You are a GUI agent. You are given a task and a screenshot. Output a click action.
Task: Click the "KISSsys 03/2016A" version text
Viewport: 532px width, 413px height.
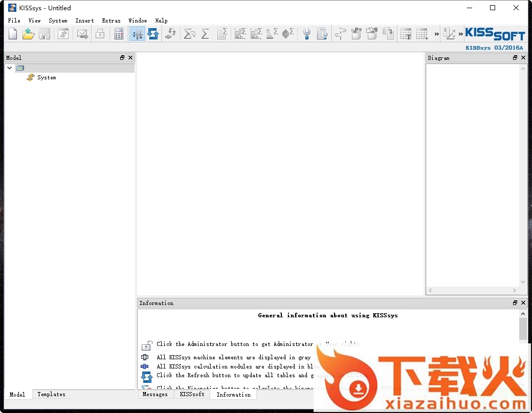(494, 48)
